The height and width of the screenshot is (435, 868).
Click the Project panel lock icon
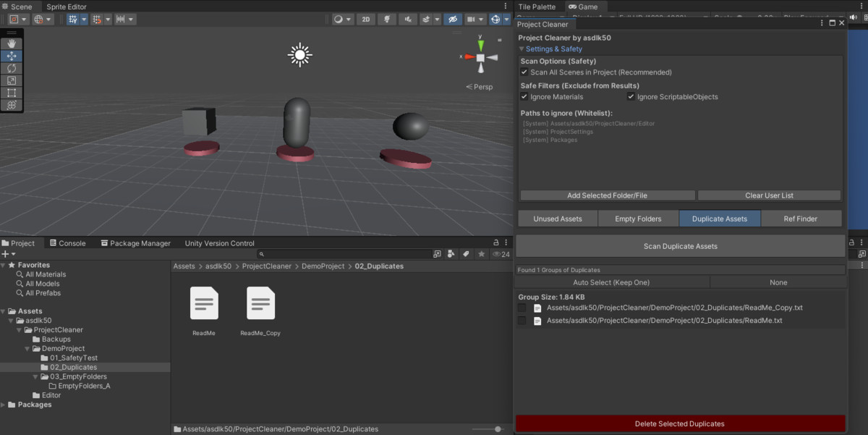pos(496,243)
